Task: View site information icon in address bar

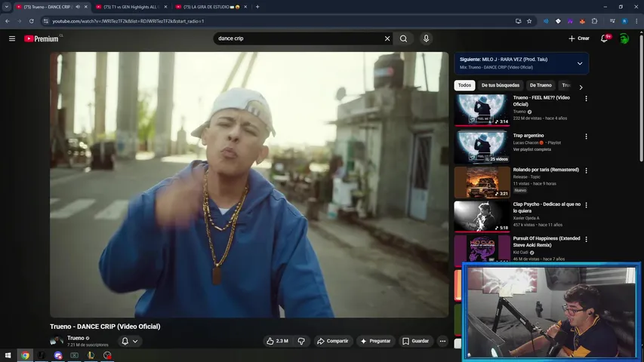Action: (x=45, y=21)
